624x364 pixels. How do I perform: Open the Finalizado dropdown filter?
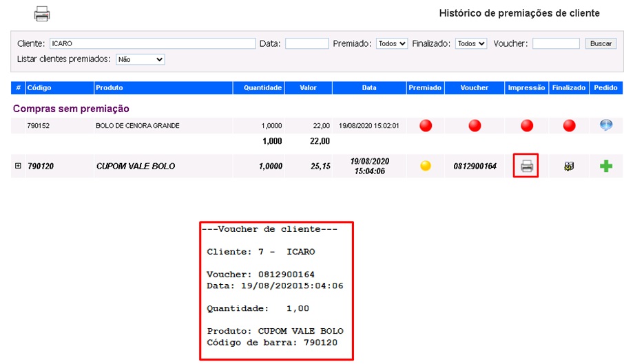pos(471,43)
